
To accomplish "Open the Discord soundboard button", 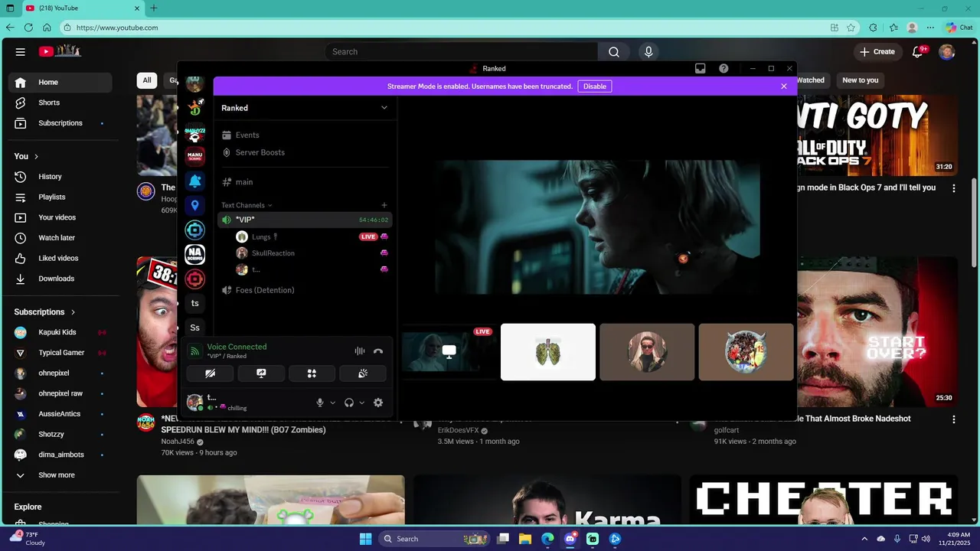I will coord(363,373).
